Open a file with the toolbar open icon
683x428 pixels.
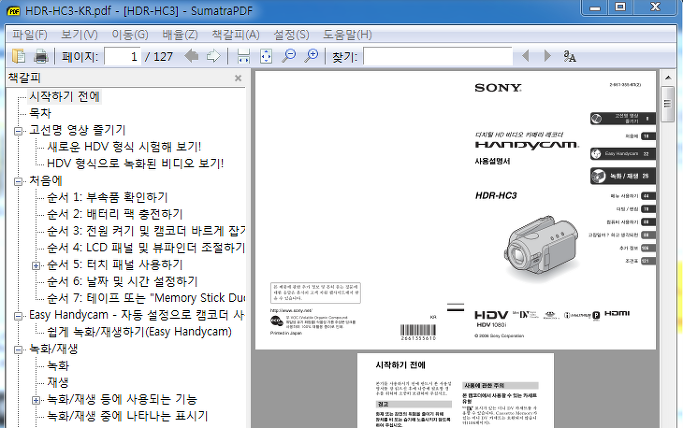19,56
